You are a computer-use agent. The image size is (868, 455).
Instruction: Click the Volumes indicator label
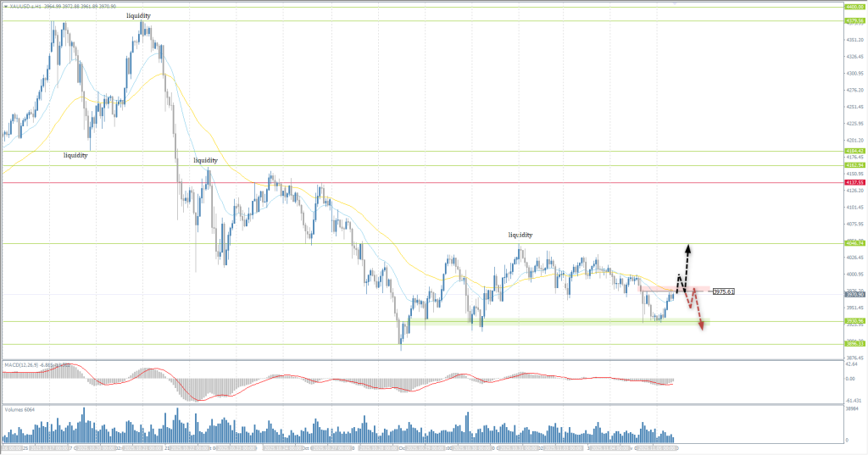(x=20, y=409)
